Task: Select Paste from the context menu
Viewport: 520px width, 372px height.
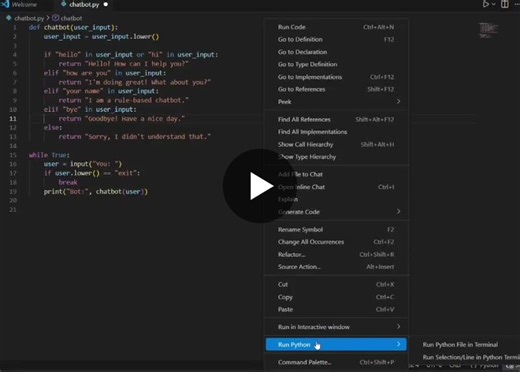Action: (336, 309)
